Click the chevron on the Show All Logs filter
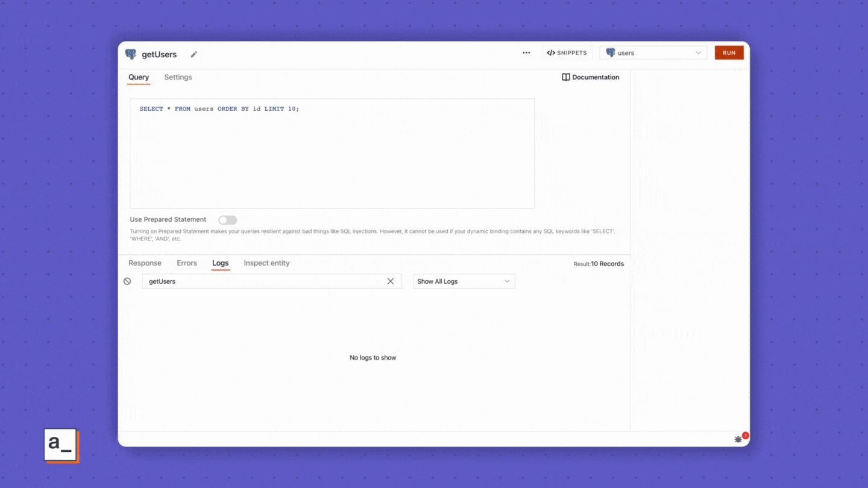 tap(506, 281)
